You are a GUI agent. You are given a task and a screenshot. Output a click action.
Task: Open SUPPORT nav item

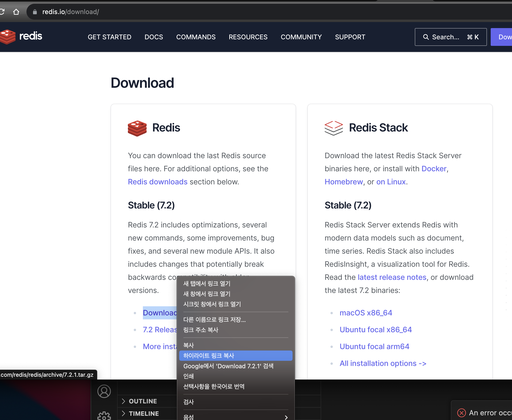[x=350, y=37]
